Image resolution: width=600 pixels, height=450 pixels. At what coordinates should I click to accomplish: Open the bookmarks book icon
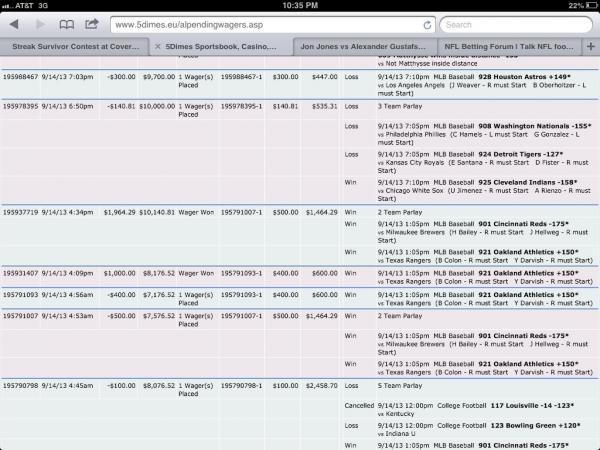pos(67,23)
